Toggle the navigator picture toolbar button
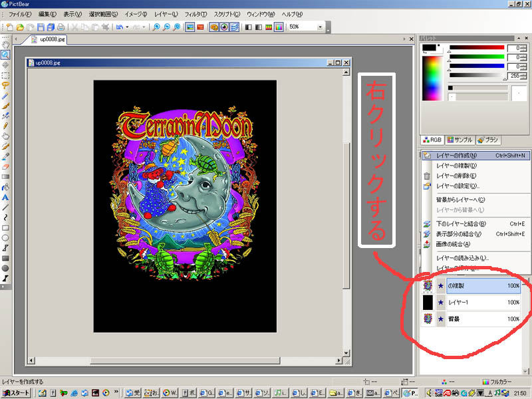Image resolution: width=532 pixels, height=399 pixels. (x=190, y=27)
